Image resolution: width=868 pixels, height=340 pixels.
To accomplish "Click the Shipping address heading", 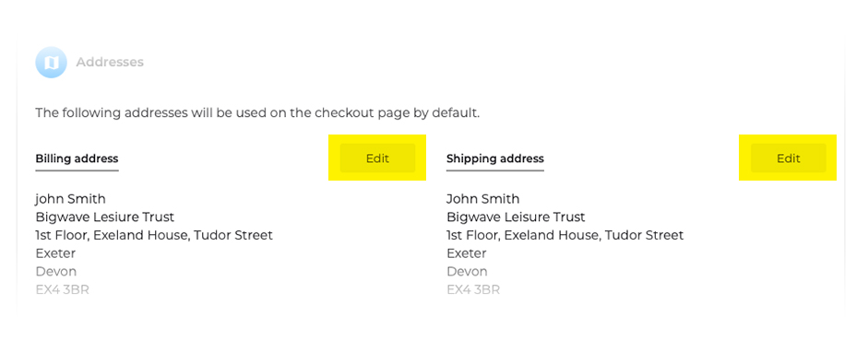I will pos(495,158).
